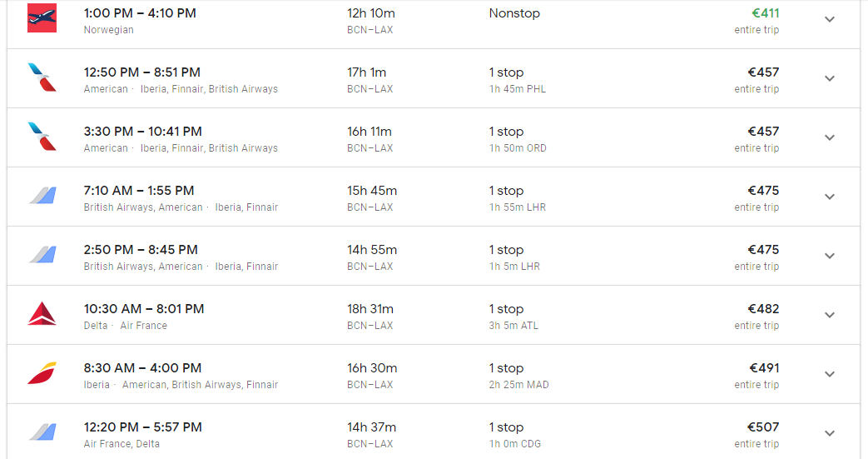
Task: Expand details for 12:50 PM American flight
Action: click(x=829, y=78)
